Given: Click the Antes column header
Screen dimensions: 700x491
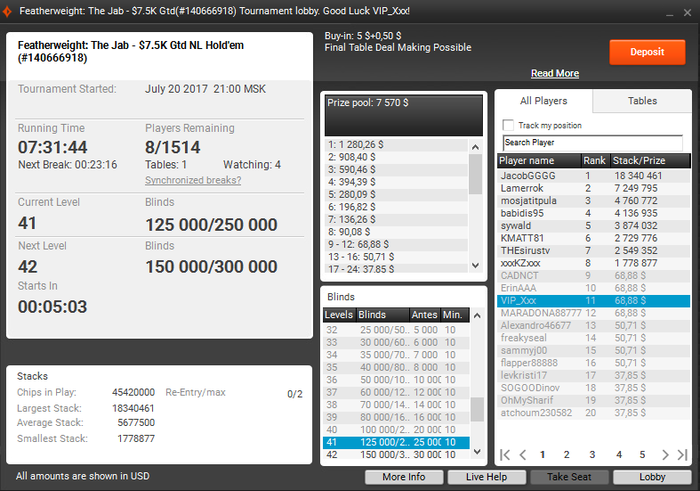Looking at the screenshot, I should pyautogui.click(x=424, y=315).
